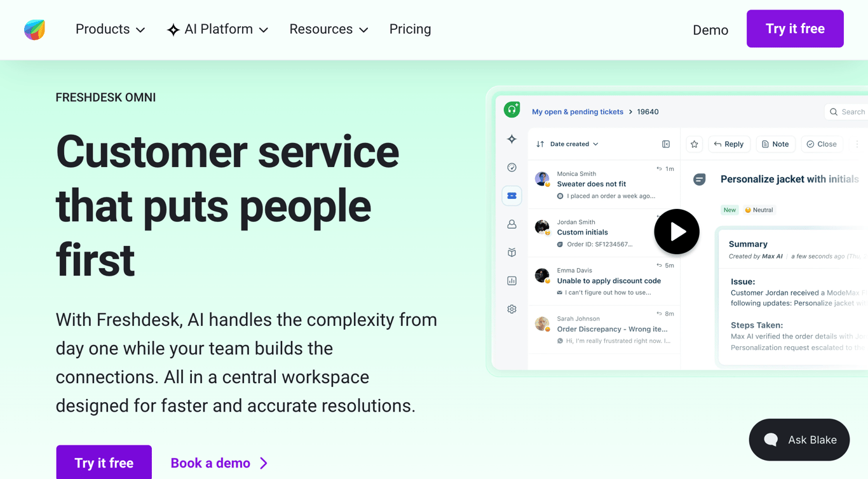Play the product demo video
This screenshot has height=479, width=868.
click(x=677, y=232)
